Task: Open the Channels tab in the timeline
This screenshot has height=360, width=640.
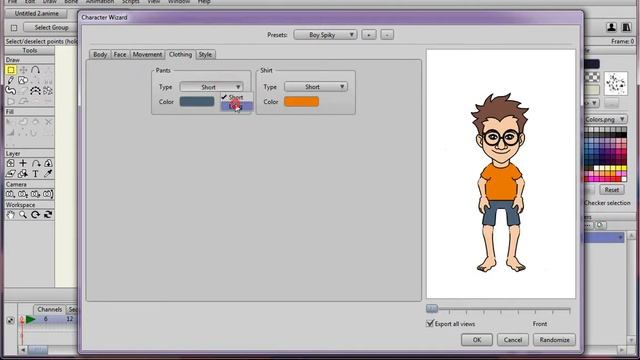Action: click(50, 309)
